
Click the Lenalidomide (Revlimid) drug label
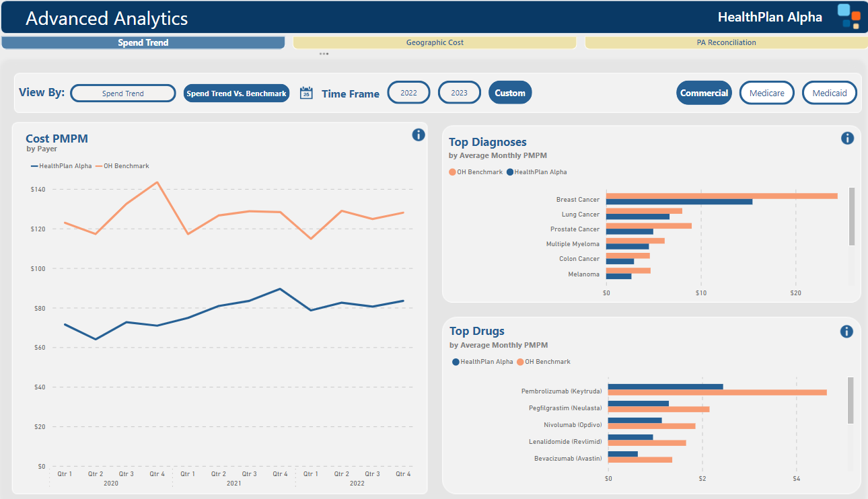coord(565,442)
